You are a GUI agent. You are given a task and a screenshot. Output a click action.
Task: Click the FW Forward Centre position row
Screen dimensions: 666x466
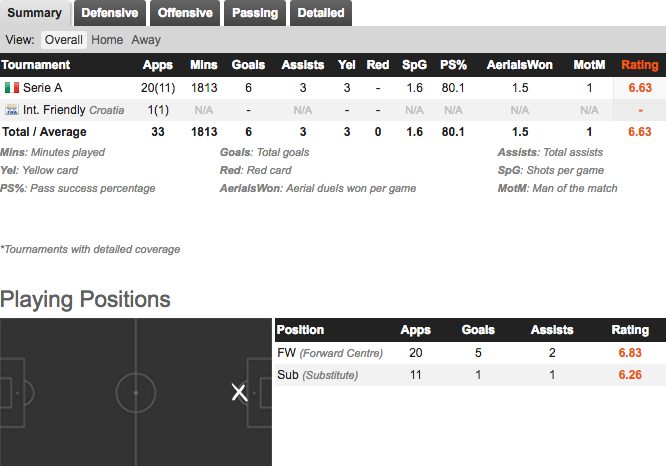pos(470,353)
